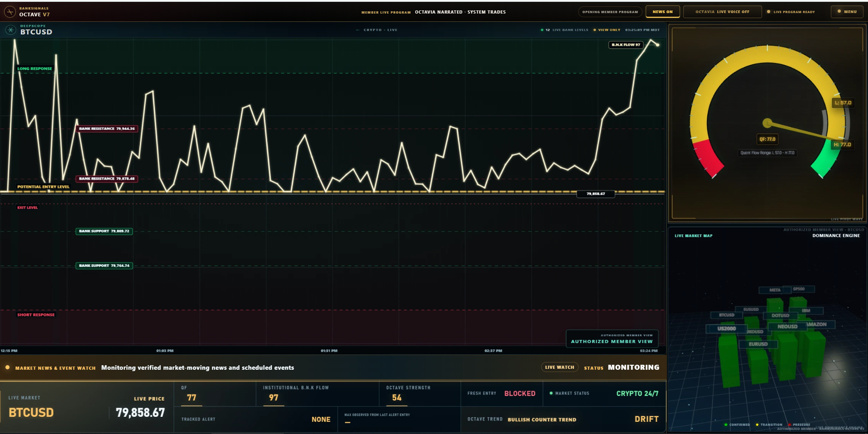Select the BTCUSD block on dominance map
This screenshot has height=434, width=868.
tap(726, 315)
